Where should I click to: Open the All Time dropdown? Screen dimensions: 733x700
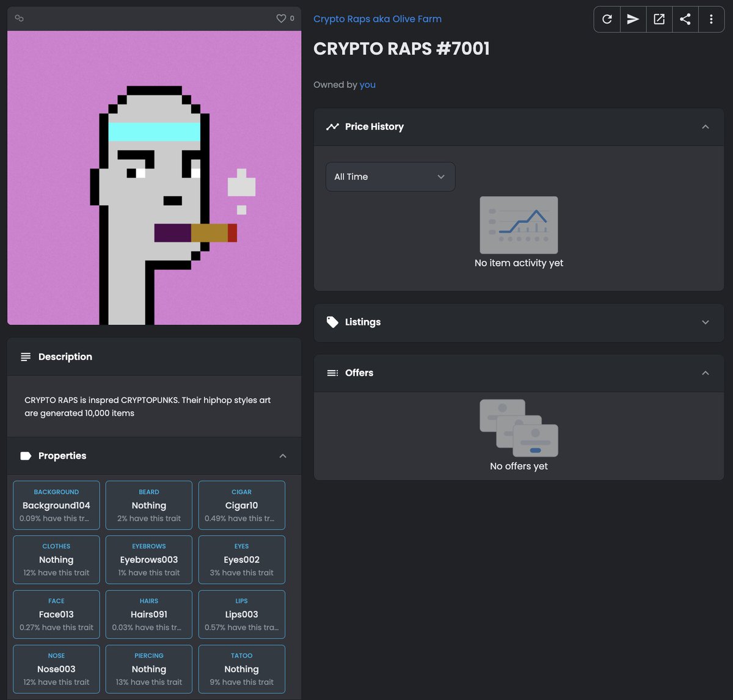(390, 177)
